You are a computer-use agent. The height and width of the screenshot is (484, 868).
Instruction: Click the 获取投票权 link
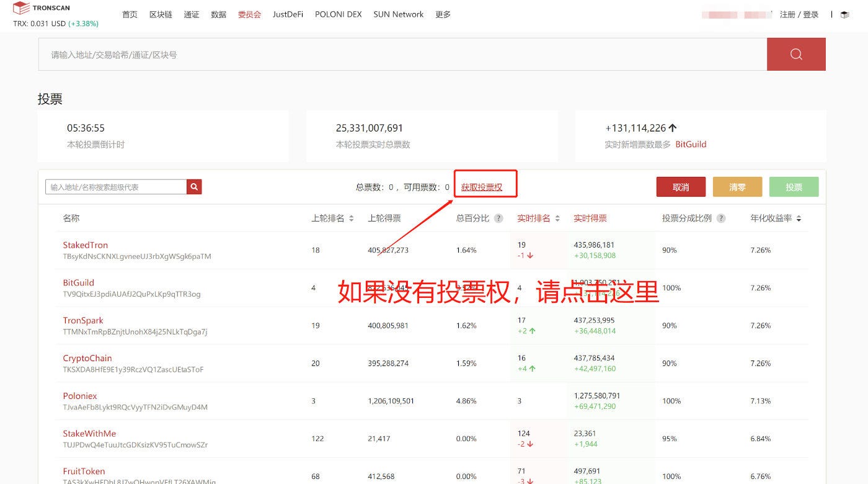click(482, 187)
